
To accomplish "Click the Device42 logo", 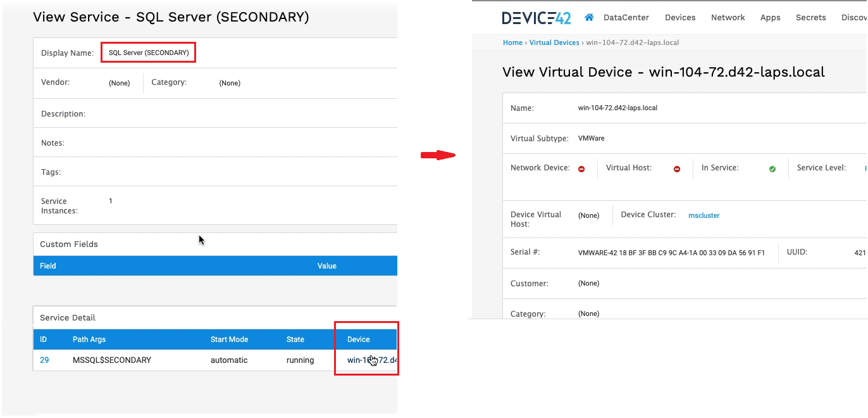I will (x=536, y=18).
